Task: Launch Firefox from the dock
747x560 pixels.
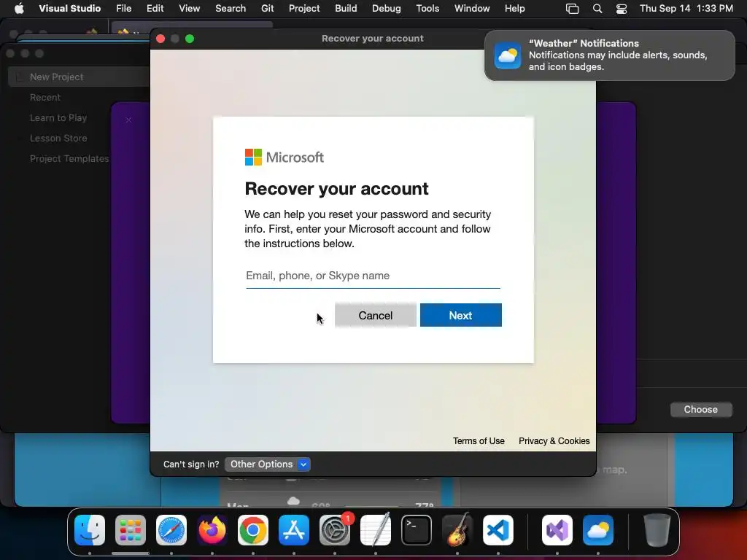Action: pos(212,530)
